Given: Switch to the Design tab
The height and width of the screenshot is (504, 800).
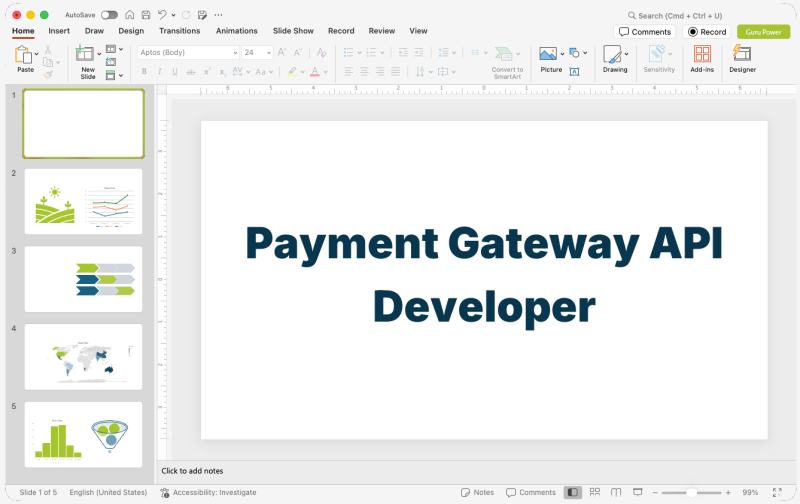Looking at the screenshot, I should point(131,31).
